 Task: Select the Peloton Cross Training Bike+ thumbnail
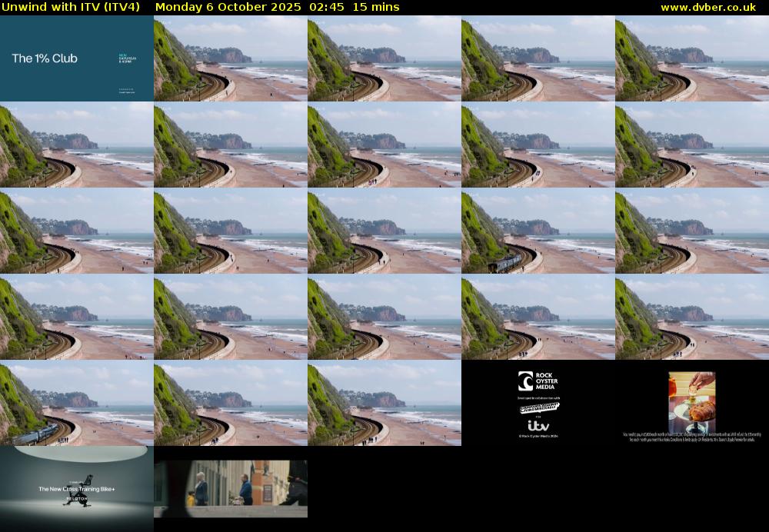(76, 489)
